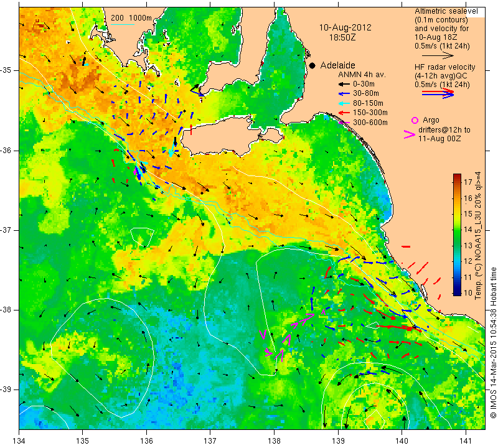Click colorbar tick label '15'

[x=468, y=214]
